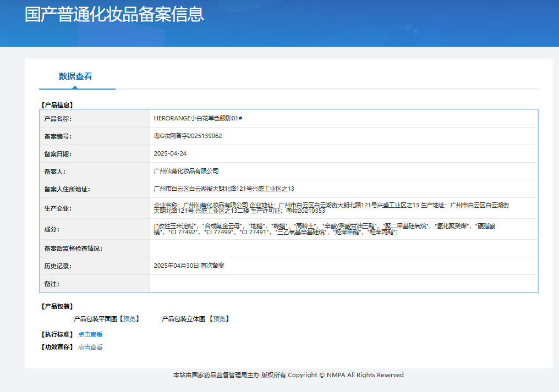Click the 备案日期 label cell
This screenshot has width=559, height=392.
95,154
